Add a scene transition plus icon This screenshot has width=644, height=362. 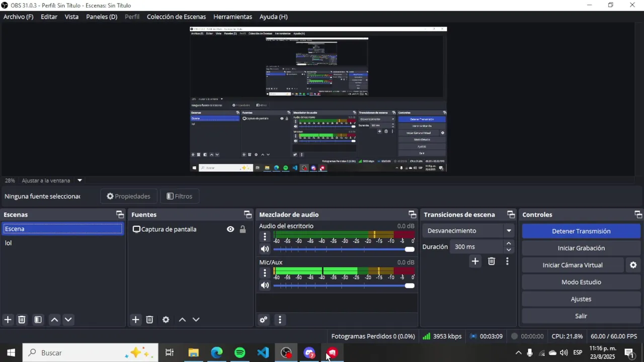475,261
